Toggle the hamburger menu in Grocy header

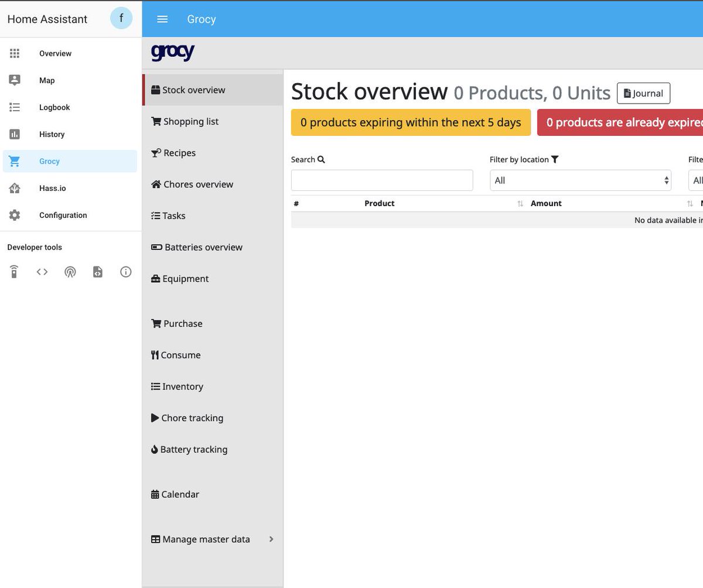coord(162,19)
